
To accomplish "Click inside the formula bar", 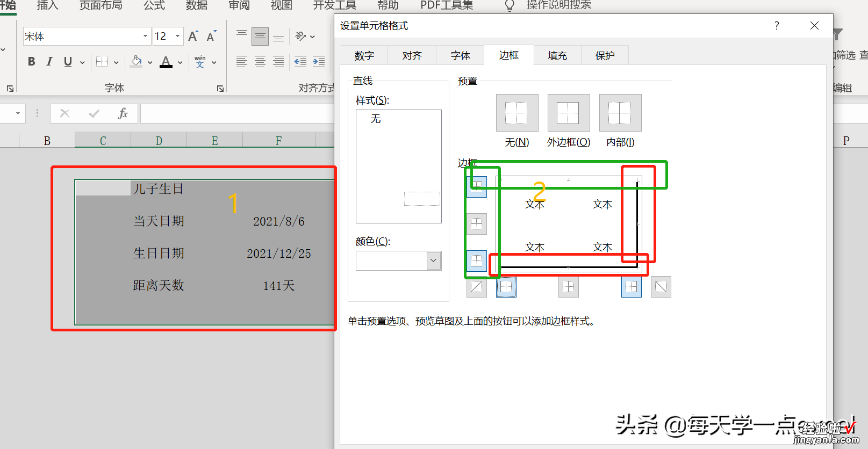I will (237, 113).
